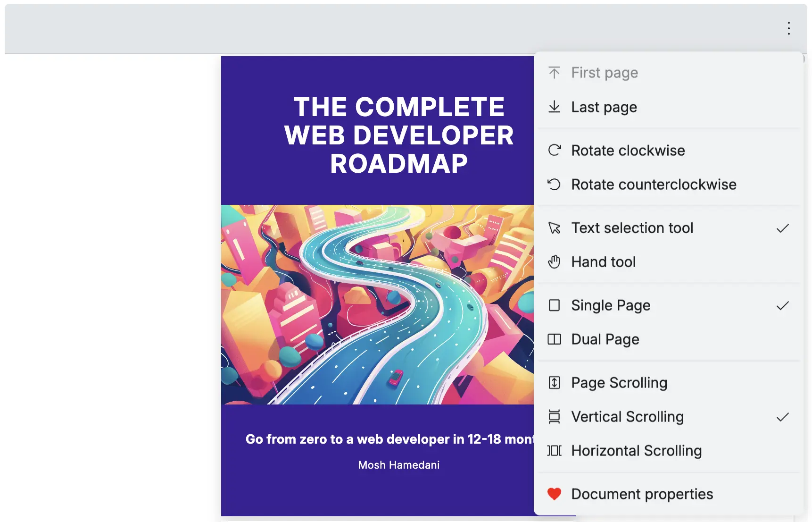Click the Rotate counterclockwise arrow icon
This screenshot has width=812, height=522.
pyautogui.click(x=555, y=184)
